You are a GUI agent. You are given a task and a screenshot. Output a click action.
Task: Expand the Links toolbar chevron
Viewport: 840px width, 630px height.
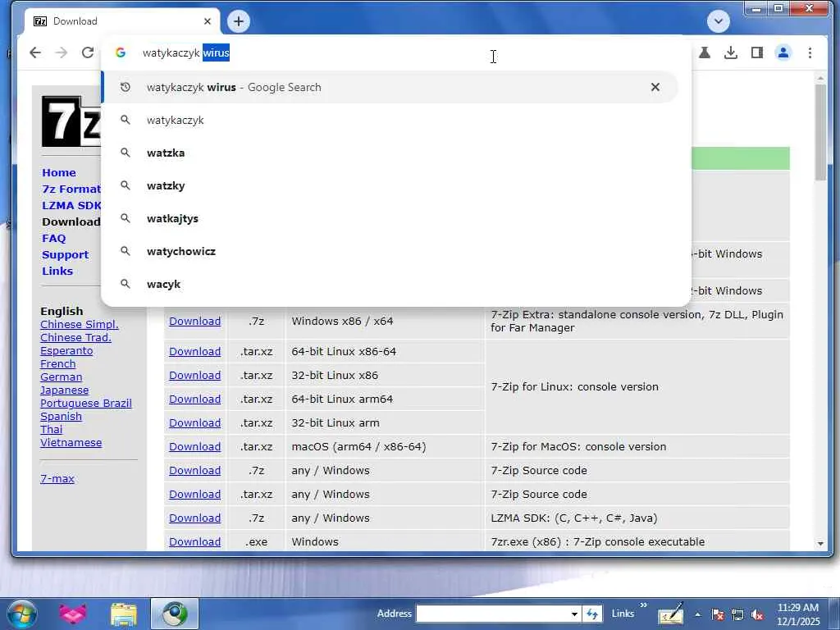coord(643,605)
